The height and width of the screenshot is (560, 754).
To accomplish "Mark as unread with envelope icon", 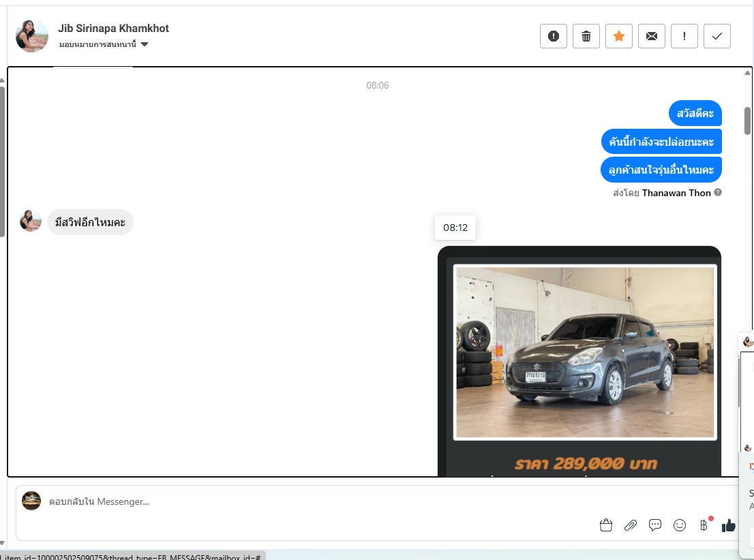I will coord(651,36).
